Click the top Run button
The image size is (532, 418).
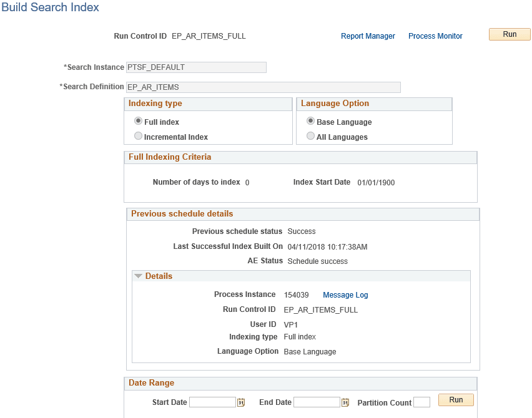pyautogui.click(x=509, y=34)
